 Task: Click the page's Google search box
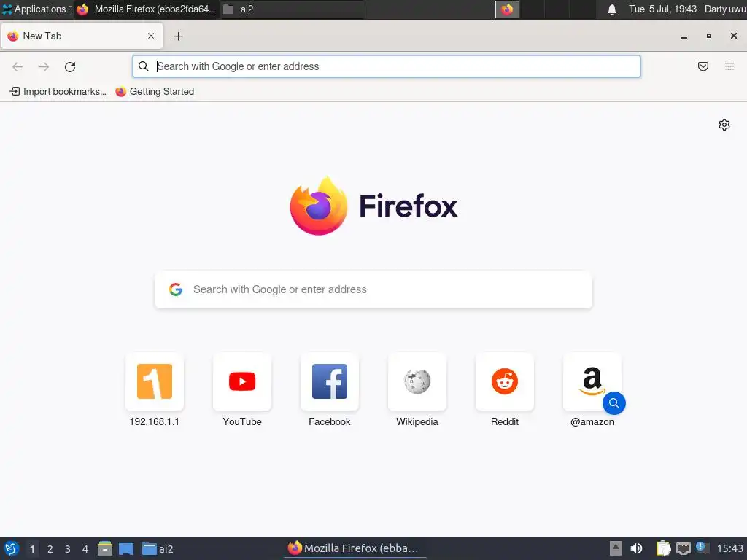[x=373, y=289]
